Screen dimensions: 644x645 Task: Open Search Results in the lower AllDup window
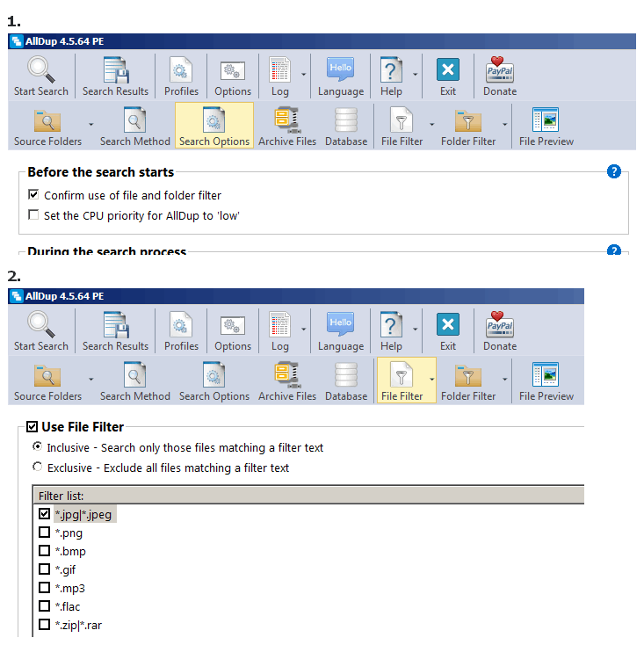point(115,331)
